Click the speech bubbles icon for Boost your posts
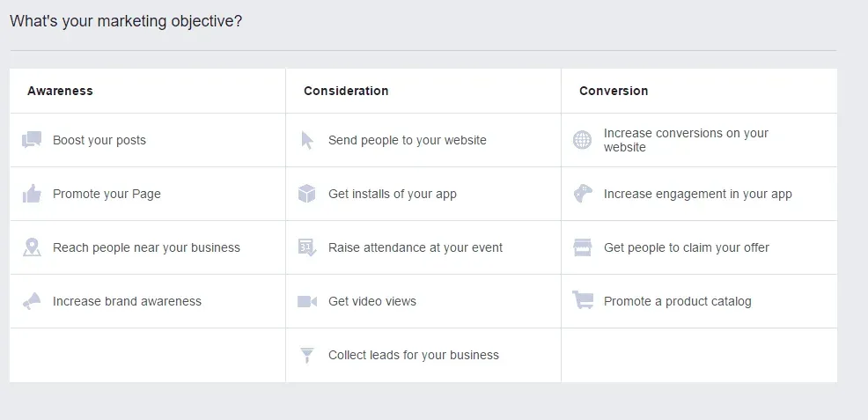 32,140
